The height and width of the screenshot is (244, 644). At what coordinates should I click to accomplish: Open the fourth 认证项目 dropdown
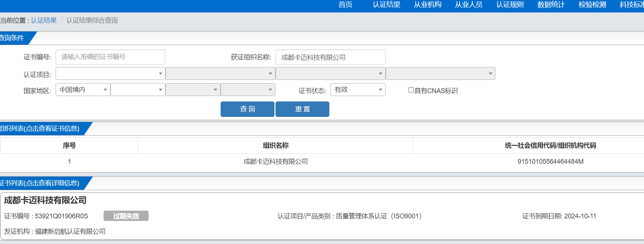pyautogui.click(x=441, y=74)
